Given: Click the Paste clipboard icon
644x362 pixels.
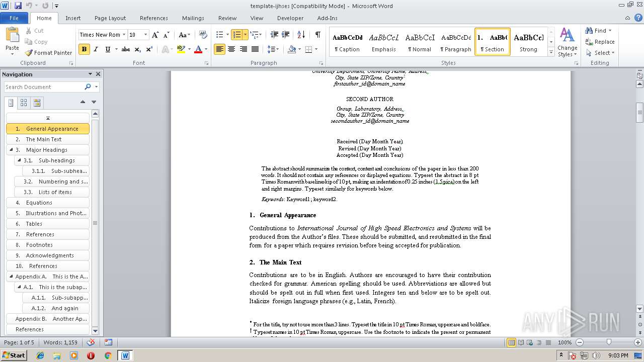Looking at the screenshot, I should [12, 34].
